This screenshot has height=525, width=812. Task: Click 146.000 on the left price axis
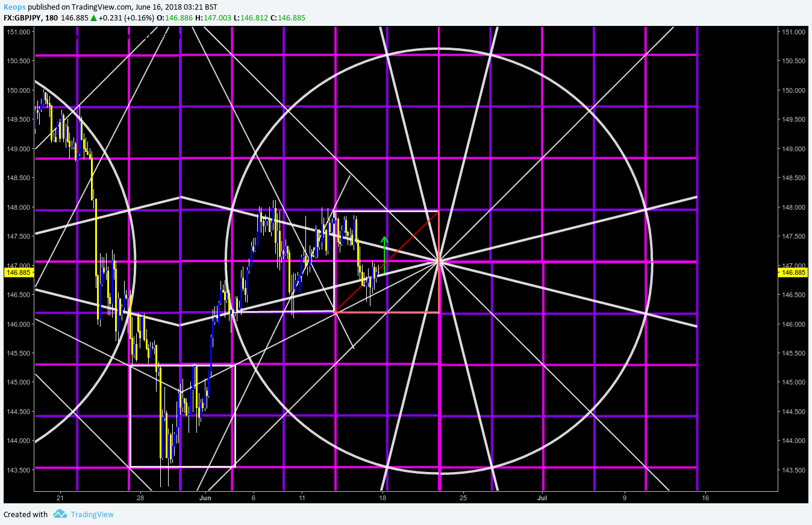coord(18,324)
